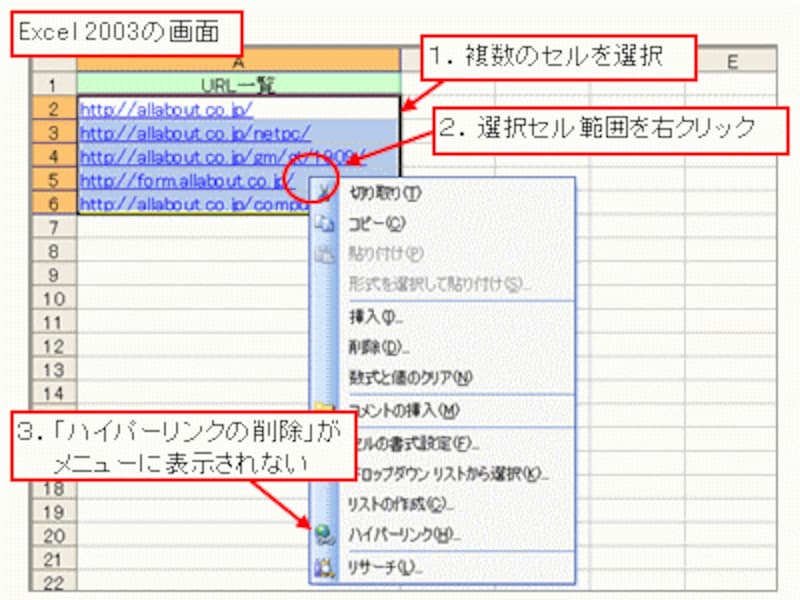Click the select-all corner of the sheet

click(x=54, y=63)
